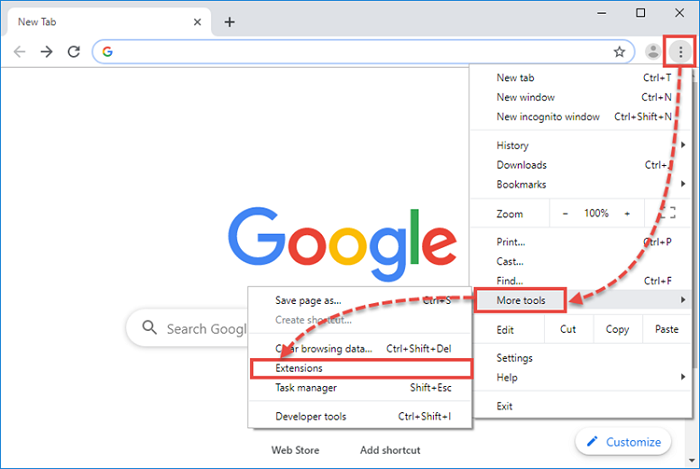This screenshot has height=469, width=700.
Task: Select New tab from the menu
Action: pos(580,78)
